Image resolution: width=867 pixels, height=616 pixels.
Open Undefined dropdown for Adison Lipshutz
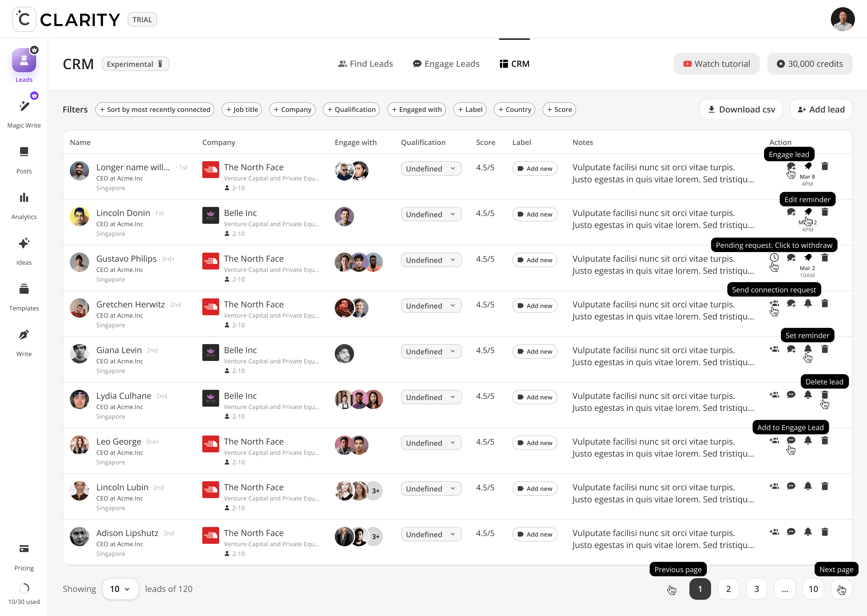coord(431,534)
